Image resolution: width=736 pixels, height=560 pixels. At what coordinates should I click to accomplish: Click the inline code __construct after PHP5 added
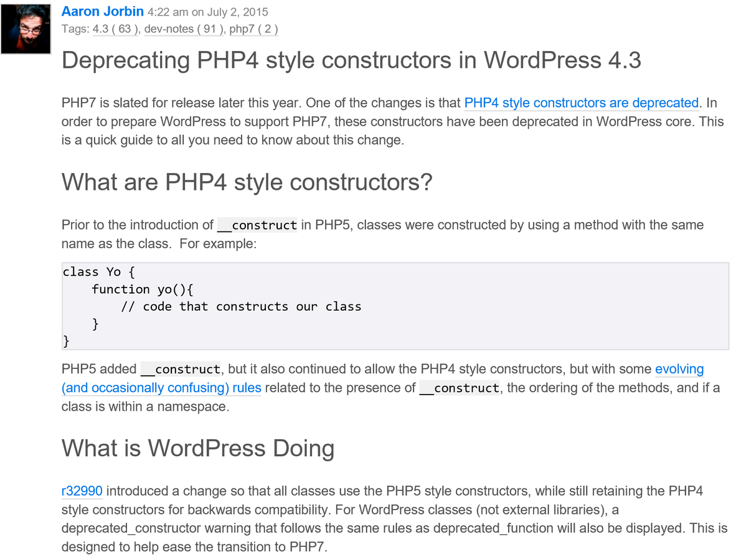click(x=181, y=369)
